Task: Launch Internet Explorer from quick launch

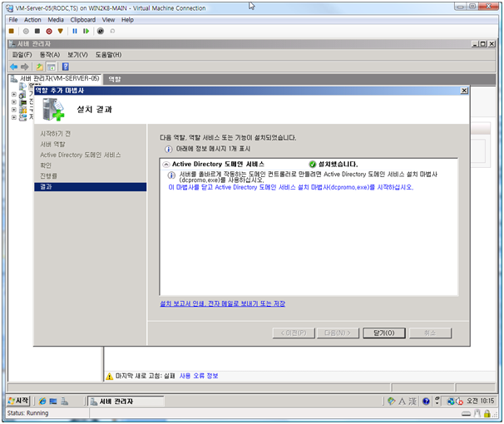Action: pos(42,402)
